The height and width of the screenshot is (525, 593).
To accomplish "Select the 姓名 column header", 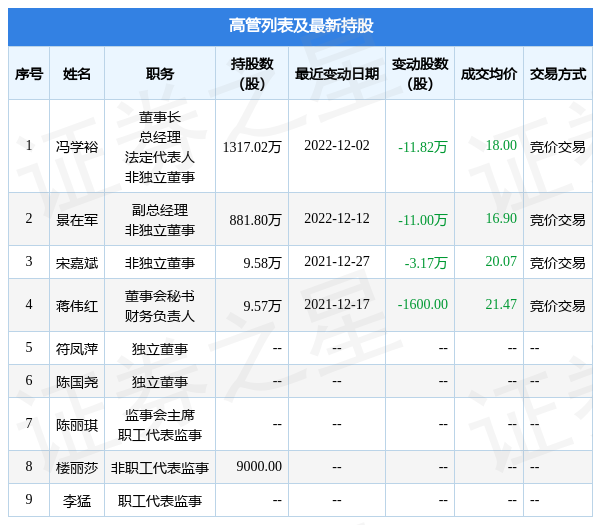I will [x=77, y=74].
